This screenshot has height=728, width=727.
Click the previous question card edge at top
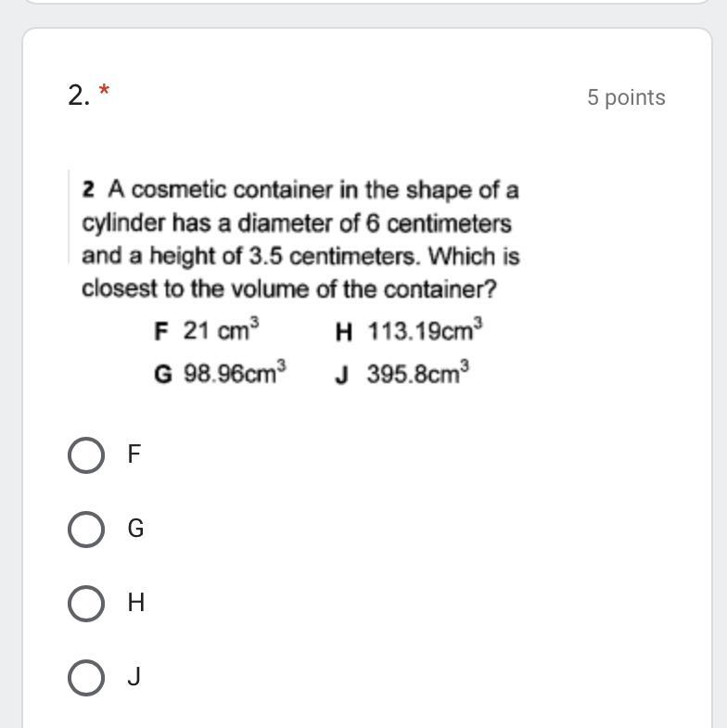[x=363, y=2]
